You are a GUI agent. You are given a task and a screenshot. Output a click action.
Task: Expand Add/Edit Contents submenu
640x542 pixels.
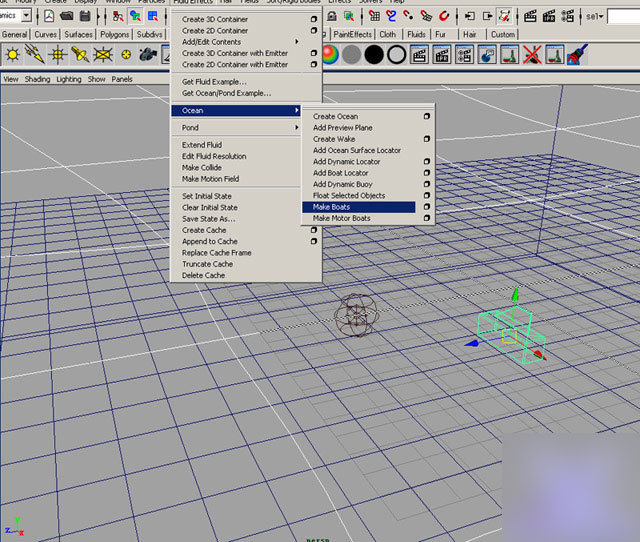[241, 42]
